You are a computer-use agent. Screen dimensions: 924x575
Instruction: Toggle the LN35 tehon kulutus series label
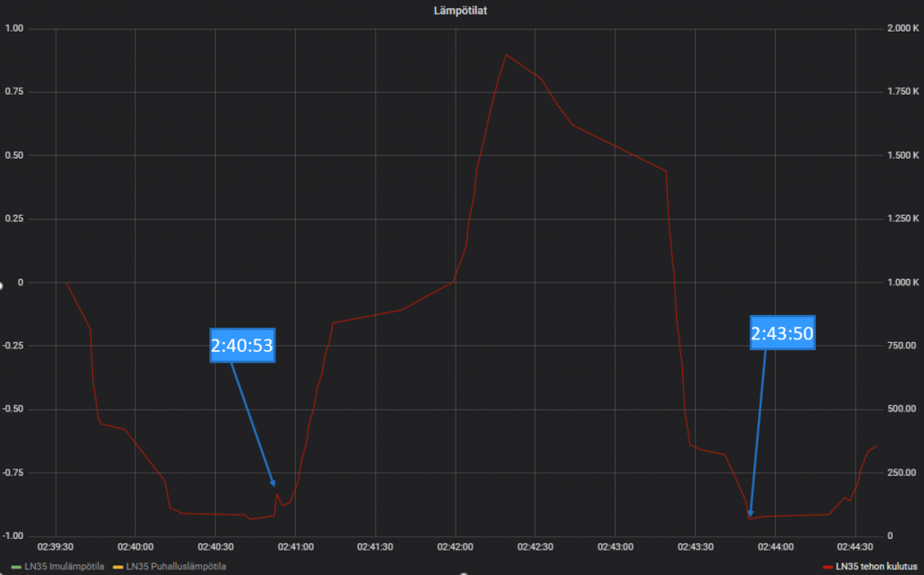tap(876, 566)
